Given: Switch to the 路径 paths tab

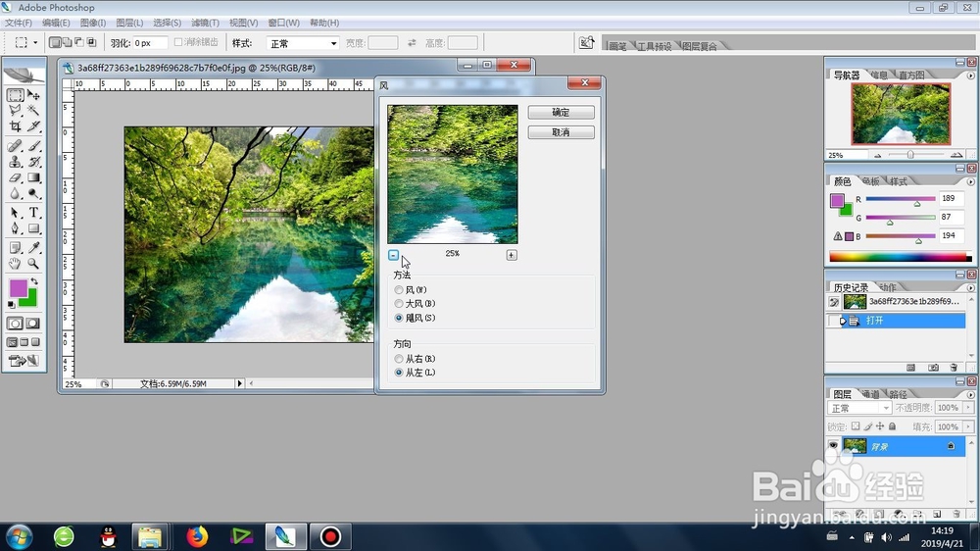Looking at the screenshot, I should 898,394.
